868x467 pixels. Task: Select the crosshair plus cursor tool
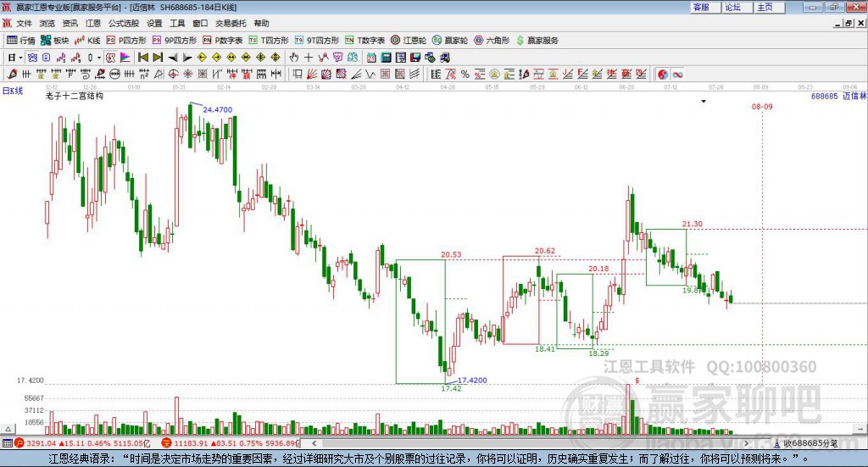click(x=309, y=58)
